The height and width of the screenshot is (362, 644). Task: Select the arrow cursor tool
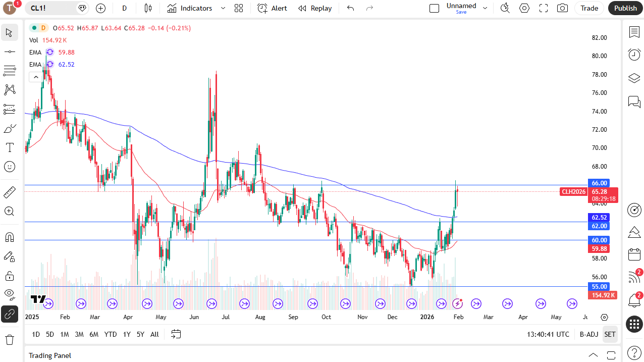coord(9,33)
